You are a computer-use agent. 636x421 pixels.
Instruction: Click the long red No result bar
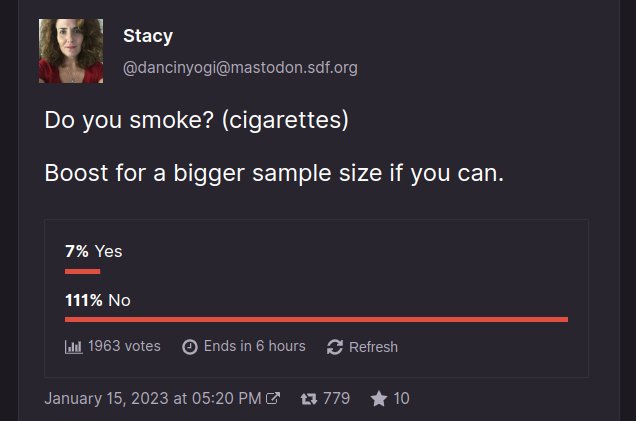[316, 320]
